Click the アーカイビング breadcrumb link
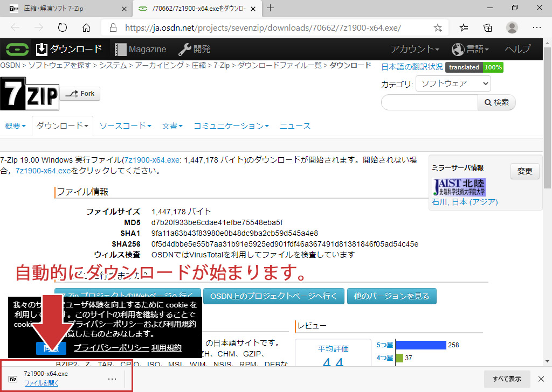The height and width of the screenshot is (392, 552). [159, 65]
